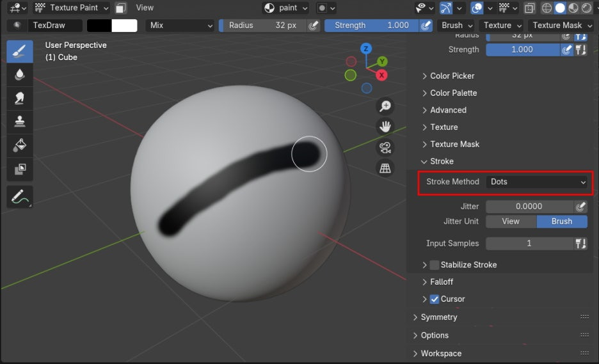Open the View menu
Viewport: 599px width, 364px height.
click(x=145, y=8)
